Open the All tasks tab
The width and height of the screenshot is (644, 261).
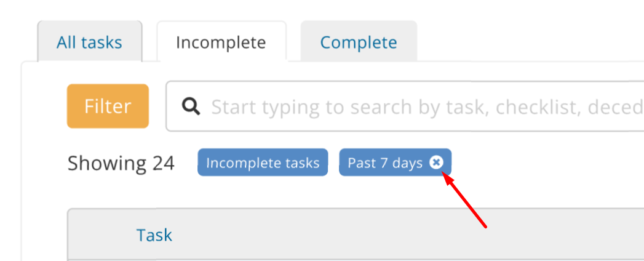pos(90,42)
